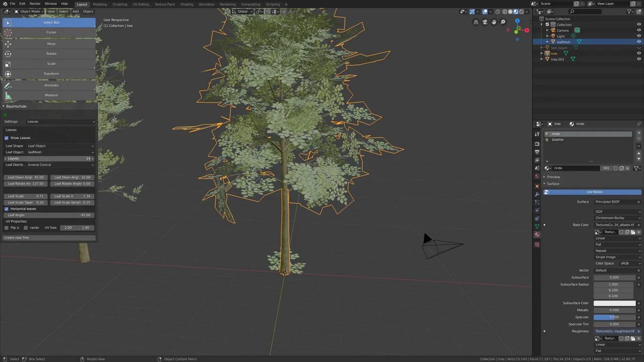Activate the Measure tool
The image size is (644, 362).
click(51, 95)
